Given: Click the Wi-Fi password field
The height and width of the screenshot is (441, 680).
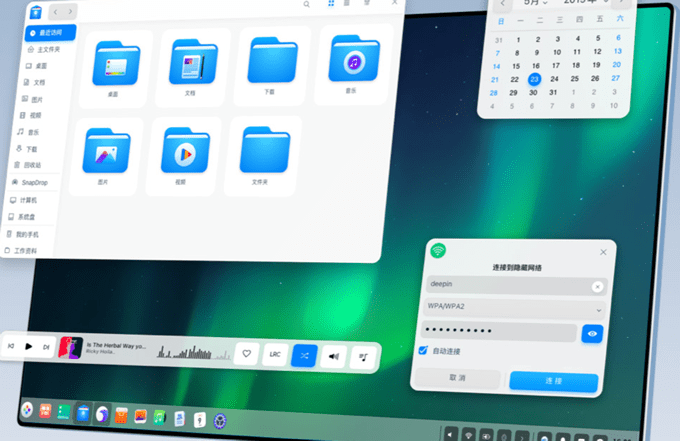Looking at the screenshot, I should tap(499, 331).
